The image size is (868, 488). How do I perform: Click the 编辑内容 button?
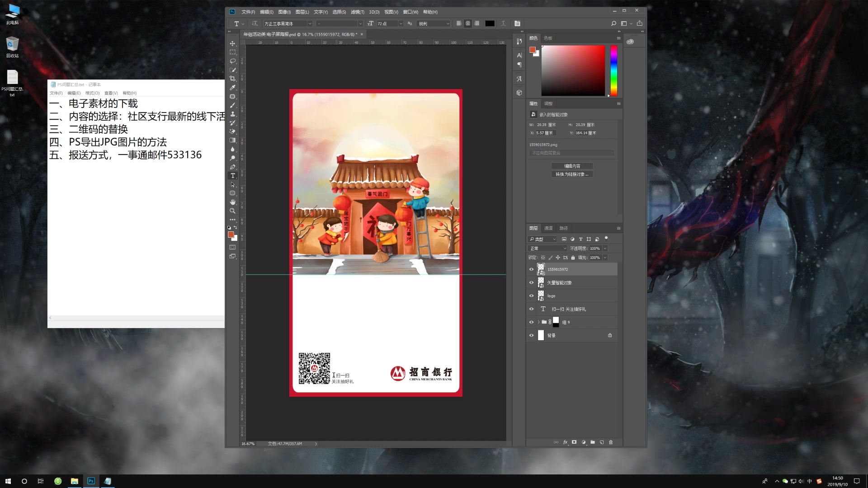(x=572, y=166)
